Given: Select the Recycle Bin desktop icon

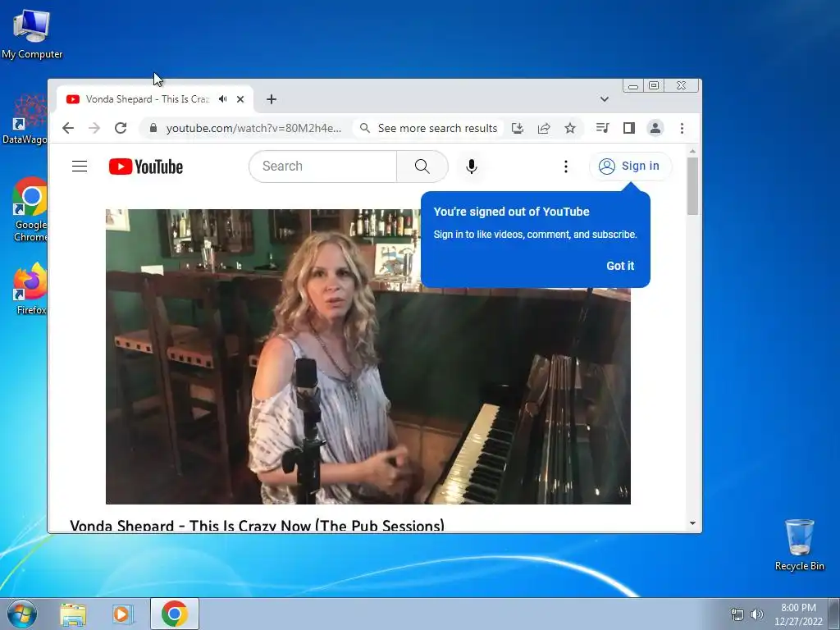Looking at the screenshot, I should coord(799,545).
